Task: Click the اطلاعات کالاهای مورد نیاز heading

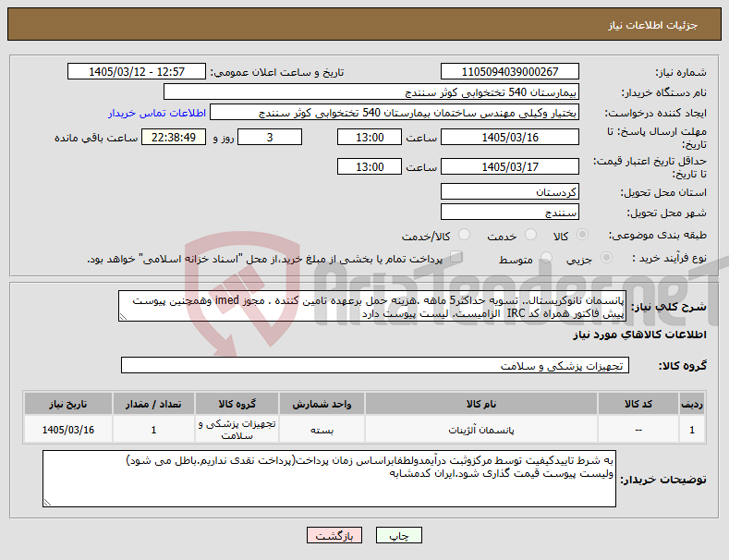Action: pyautogui.click(x=639, y=335)
